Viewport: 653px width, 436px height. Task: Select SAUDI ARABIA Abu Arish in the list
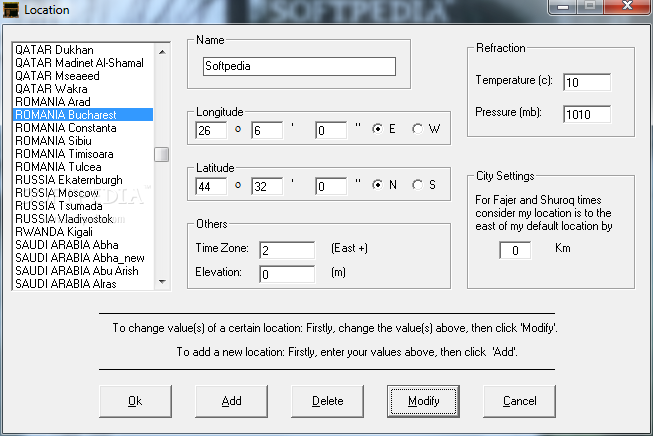coord(83,271)
